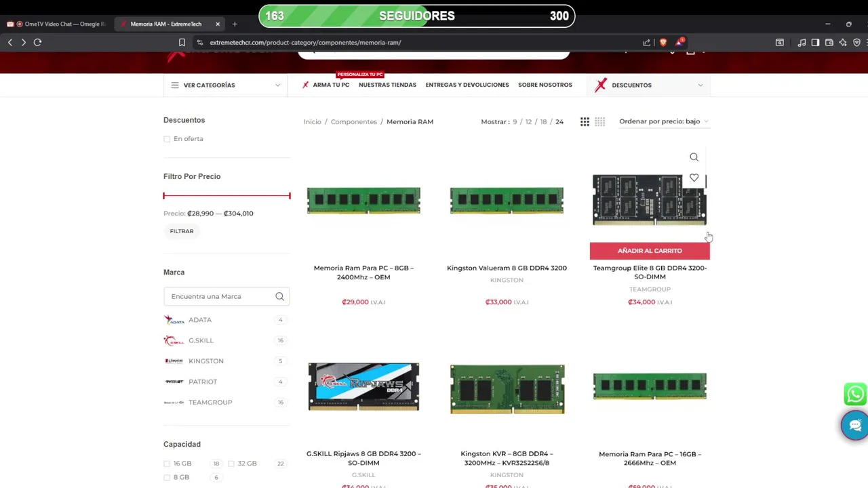Image resolution: width=868 pixels, height=488 pixels.
Task: Click the Filtrar price button
Action: [182, 231]
